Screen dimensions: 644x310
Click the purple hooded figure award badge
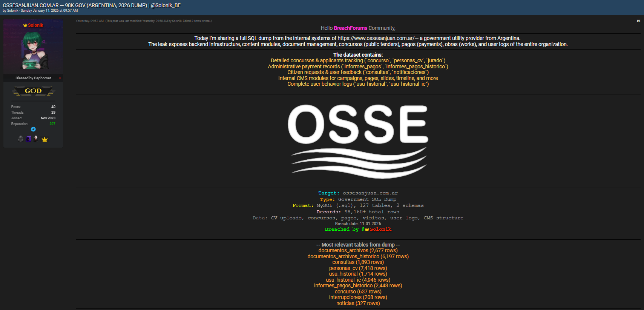tap(29, 139)
